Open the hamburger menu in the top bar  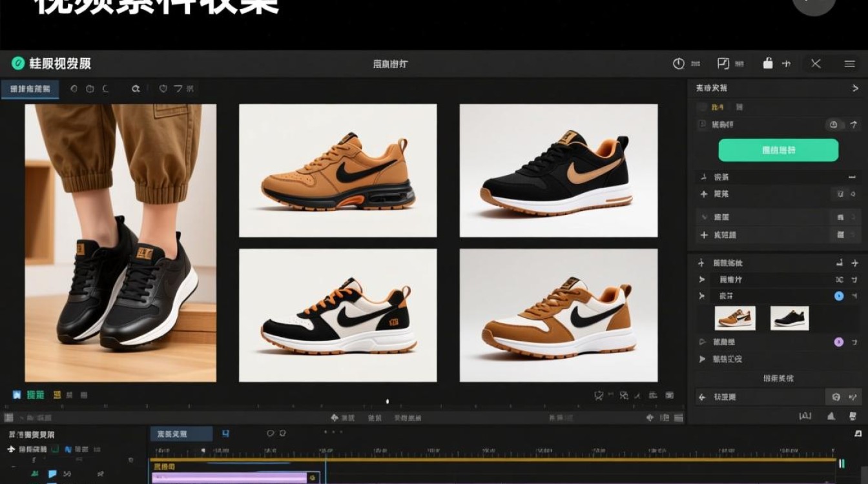[x=850, y=64]
